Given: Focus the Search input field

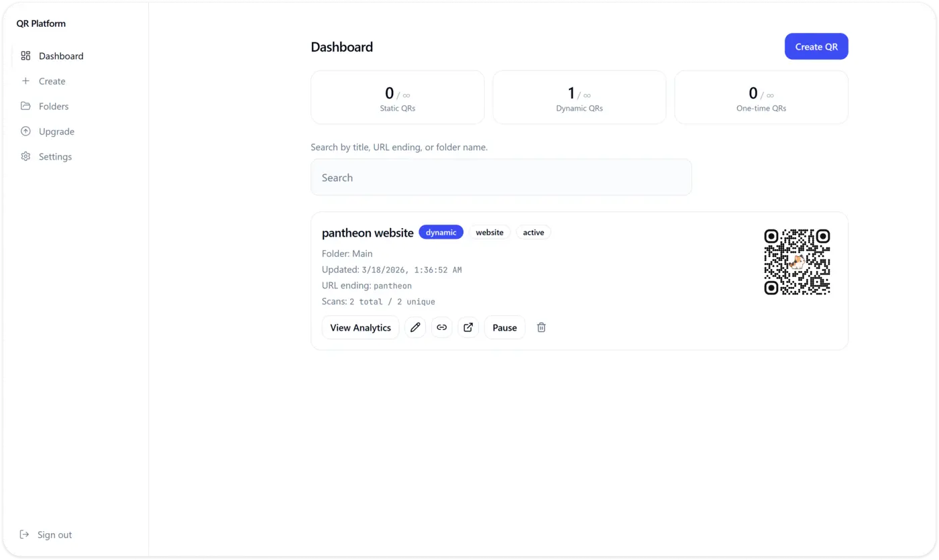Looking at the screenshot, I should (x=501, y=178).
